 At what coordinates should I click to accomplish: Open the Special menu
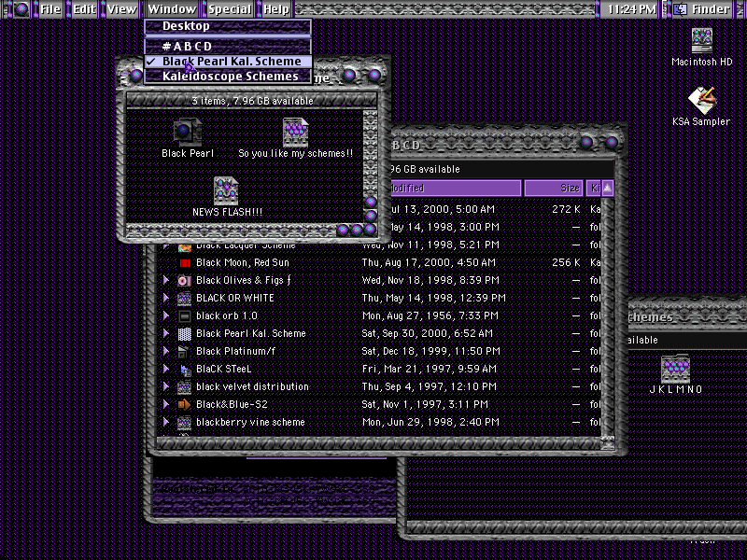(x=230, y=9)
